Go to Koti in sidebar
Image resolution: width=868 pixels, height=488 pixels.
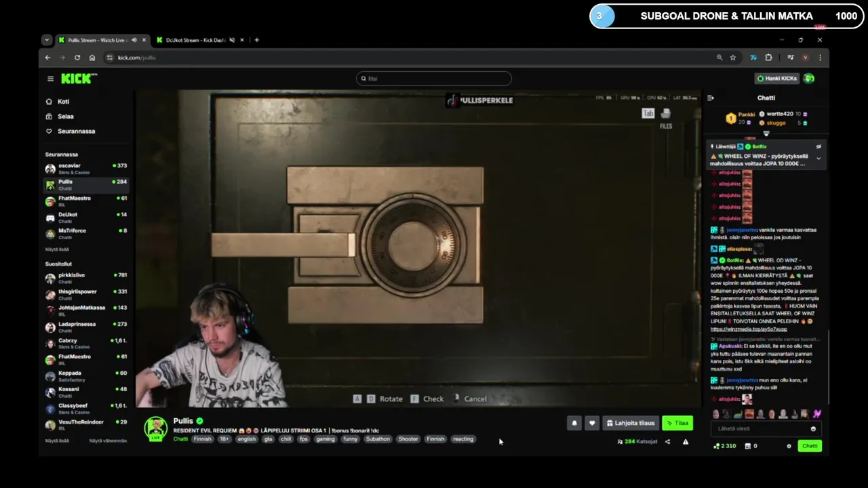(64, 102)
